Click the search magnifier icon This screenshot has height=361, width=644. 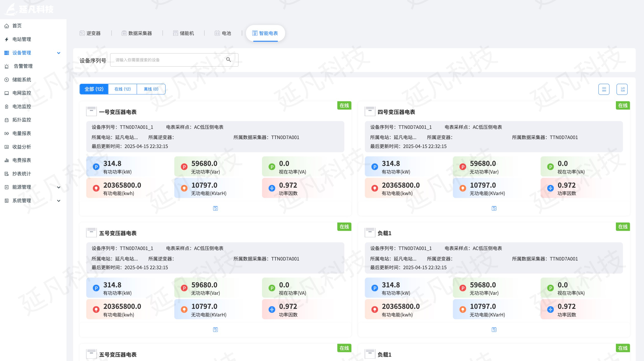coord(228,60)
